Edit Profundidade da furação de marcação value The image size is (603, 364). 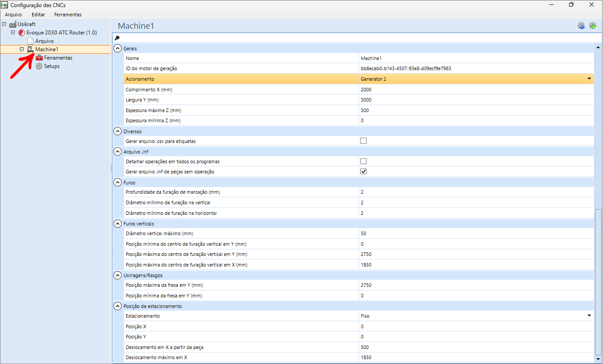click(x=476, y=192)
